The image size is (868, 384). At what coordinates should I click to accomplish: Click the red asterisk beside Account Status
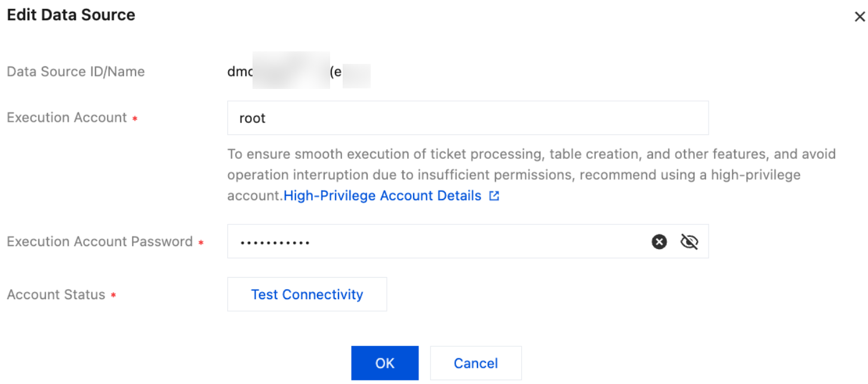click(x=113, y=296)
